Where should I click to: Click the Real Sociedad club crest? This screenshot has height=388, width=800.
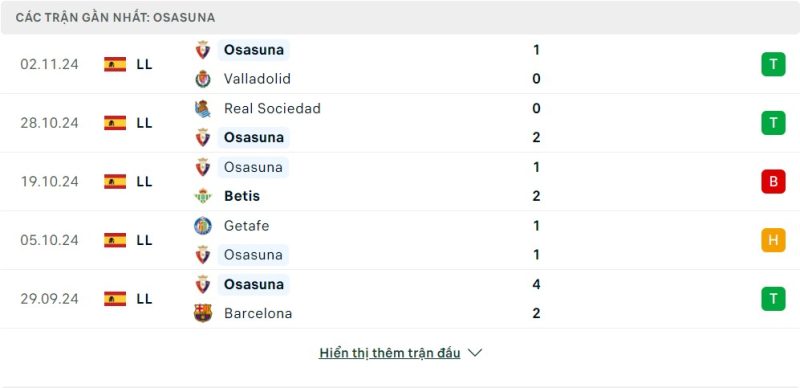203,109
